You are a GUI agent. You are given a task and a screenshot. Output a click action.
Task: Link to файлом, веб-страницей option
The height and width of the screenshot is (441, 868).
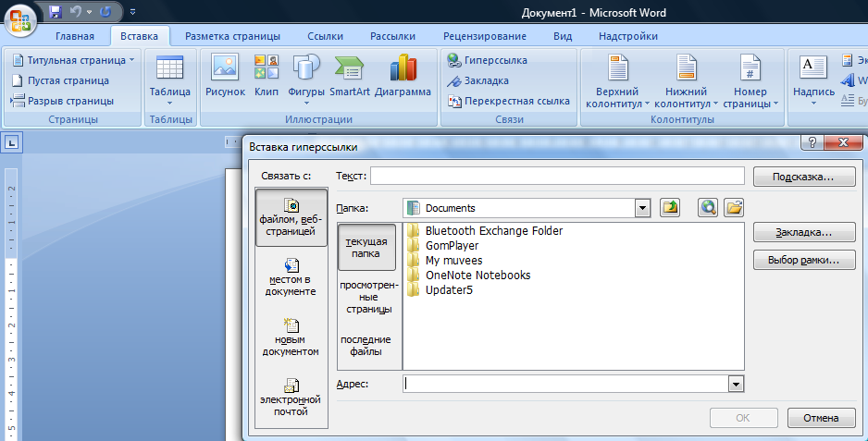coord(291,217)
